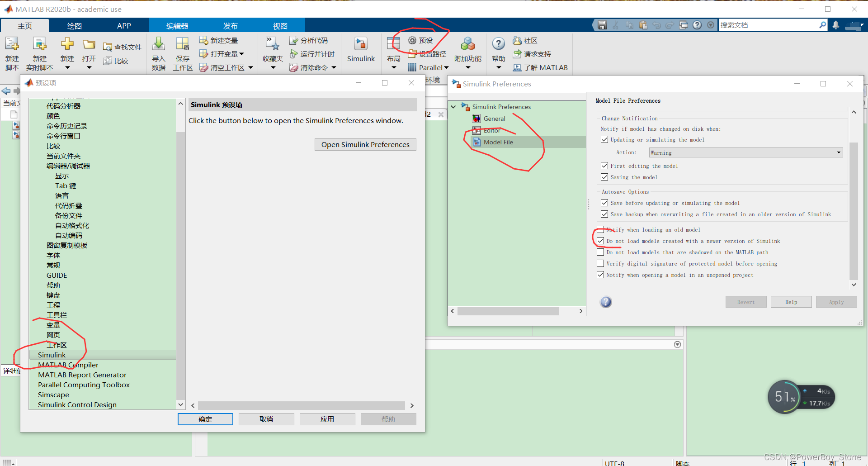
Task: Switch to the Home (主页) tab
Action: click(x=25, y=26)
